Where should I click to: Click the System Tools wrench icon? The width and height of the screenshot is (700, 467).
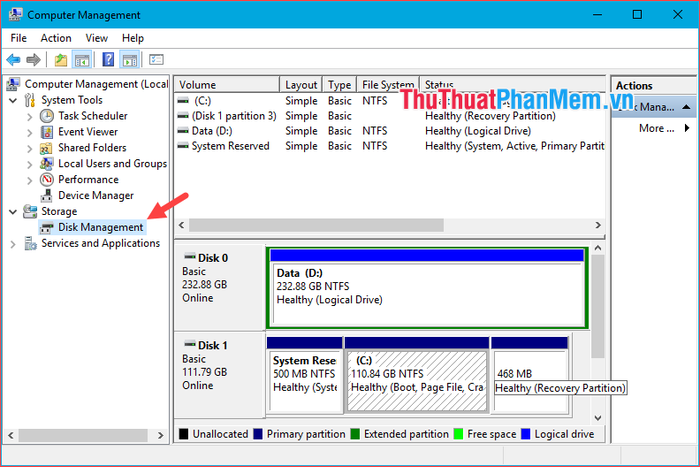[x=30, y=100]
